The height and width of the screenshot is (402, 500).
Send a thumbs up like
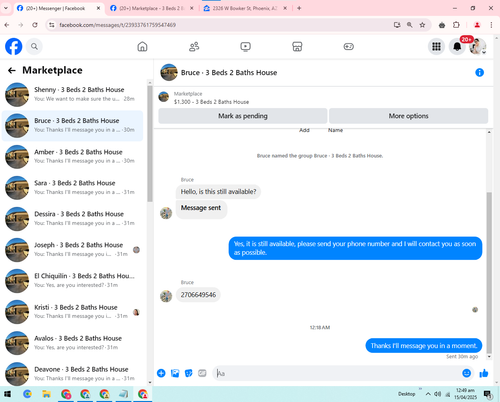pos(484,373)
